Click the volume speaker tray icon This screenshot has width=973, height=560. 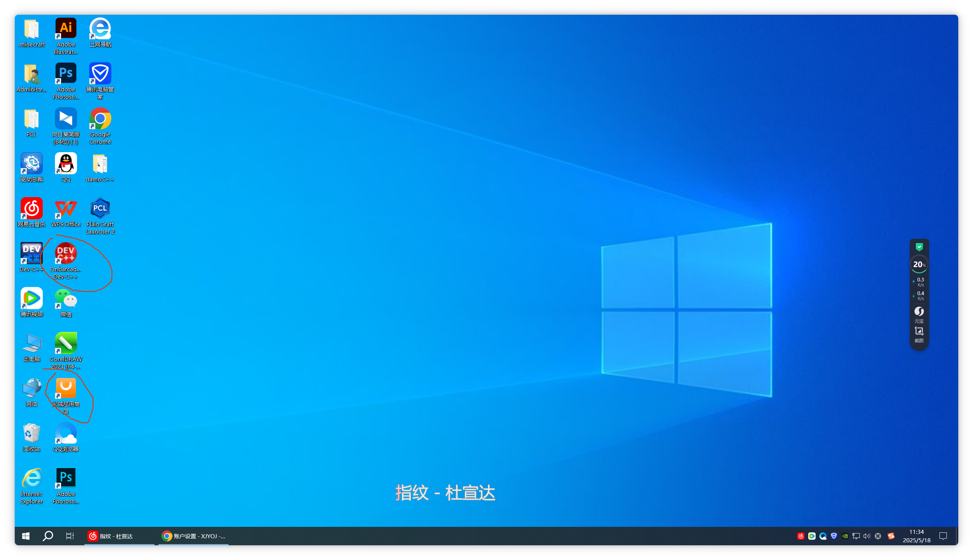[866, 536]
